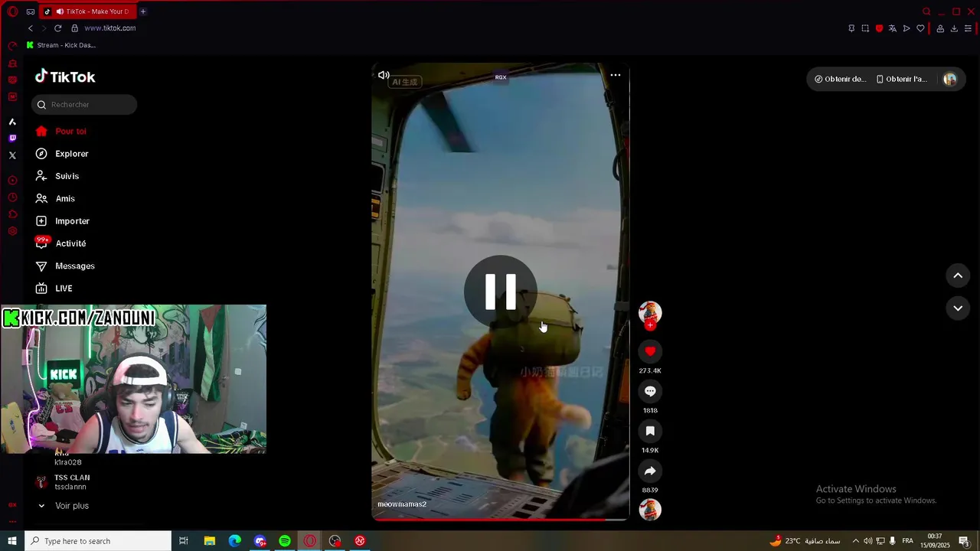Open a new browser tab
980x551 pixels.
(x=142, y=11)
